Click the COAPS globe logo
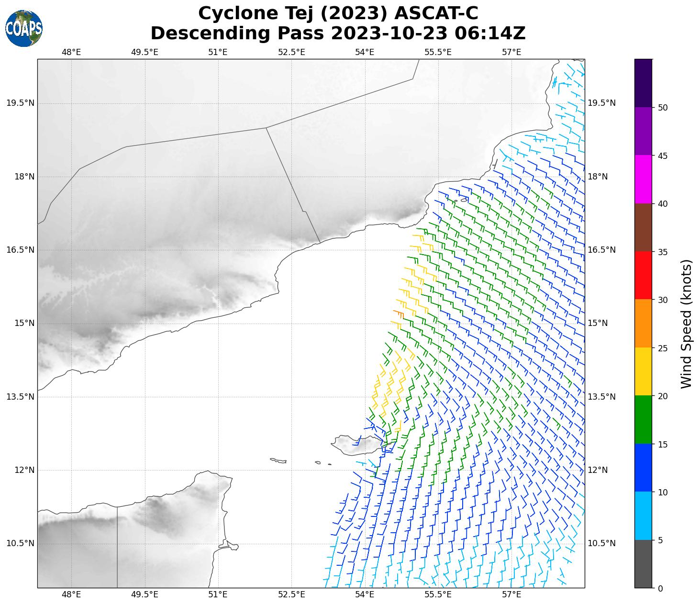Screen dimensions: 700x605 pos(24,29)
